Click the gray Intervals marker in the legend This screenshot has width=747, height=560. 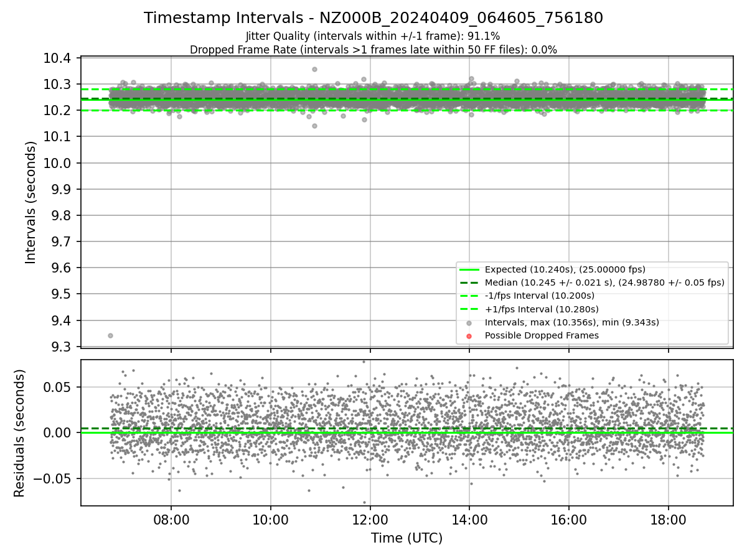(x=469, y=323)
